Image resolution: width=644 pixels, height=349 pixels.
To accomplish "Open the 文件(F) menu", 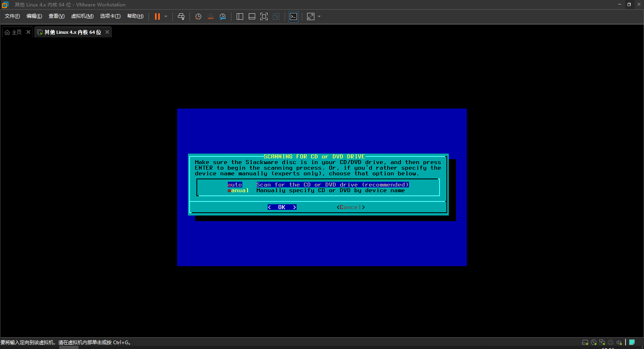I will point(12,16).
